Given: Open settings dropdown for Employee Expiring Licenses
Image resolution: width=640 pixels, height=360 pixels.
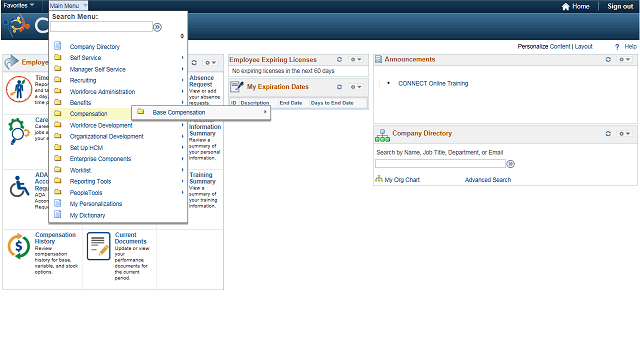Looking at the screenshot, I should click(x=356, y=60).
